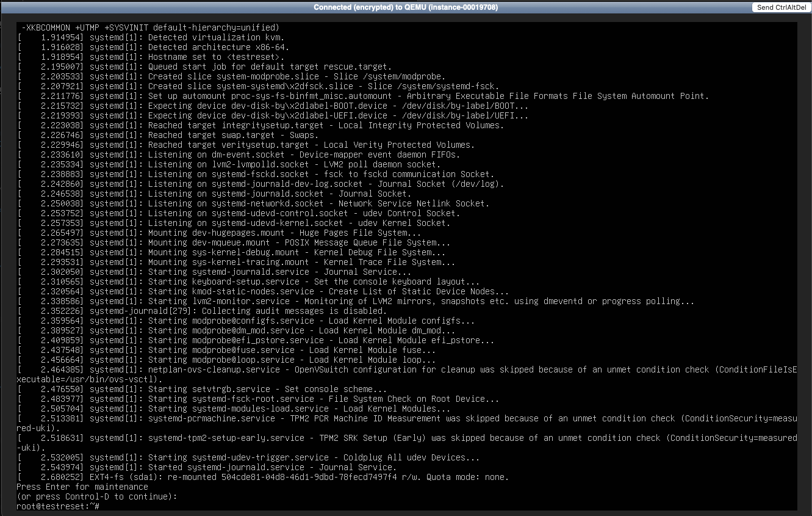
Task: Click the 'Connected (encrypted) to QEMU' status title
Action: (x=406, y=7)
